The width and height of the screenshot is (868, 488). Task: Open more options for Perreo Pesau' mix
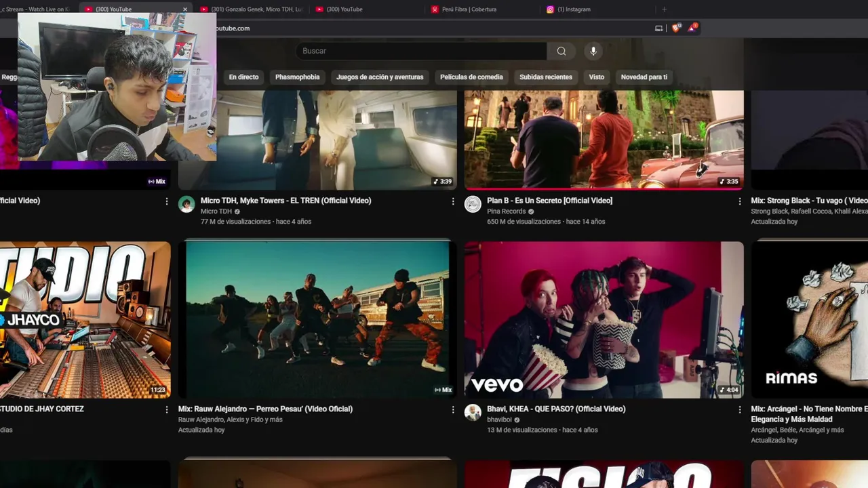click(453, 409)
